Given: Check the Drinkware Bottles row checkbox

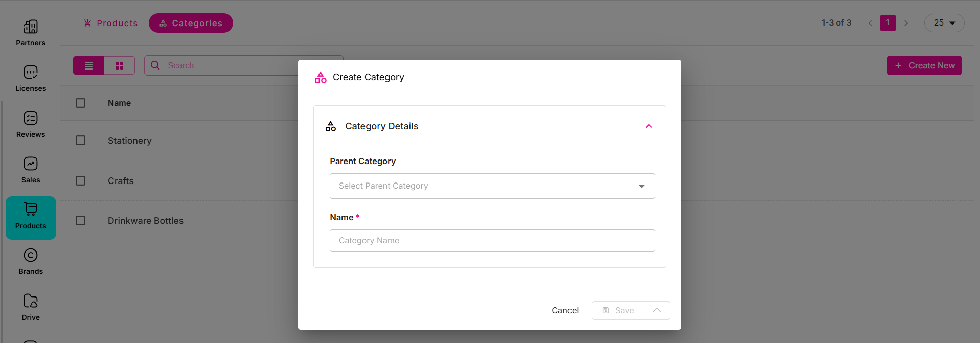Looking at the screenshot, I should pyautogui.click(x=80, y=220).
